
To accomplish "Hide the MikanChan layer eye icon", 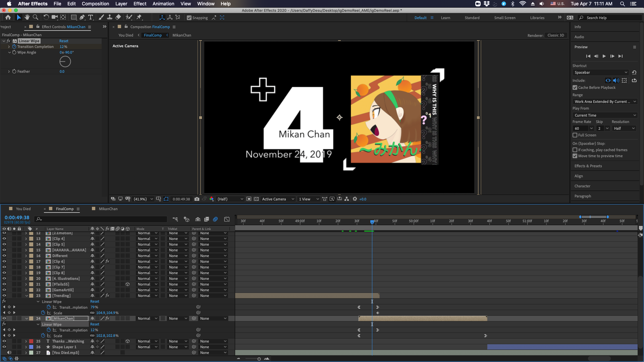I will 4,318.
